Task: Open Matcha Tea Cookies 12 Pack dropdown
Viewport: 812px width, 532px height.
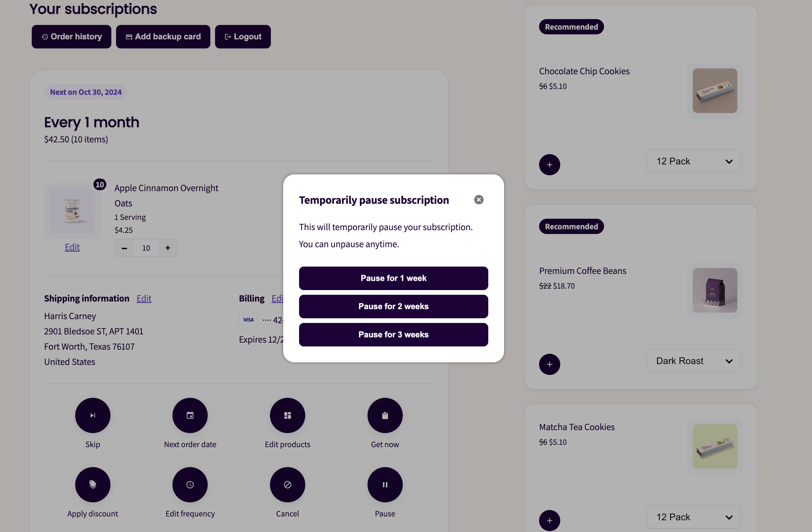Action: tap(693, 517)
